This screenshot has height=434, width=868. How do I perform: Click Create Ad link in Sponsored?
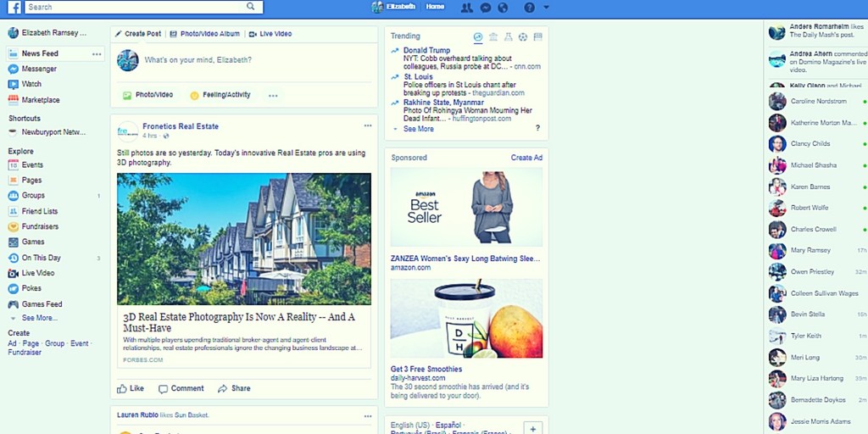(x=526, y=158)
